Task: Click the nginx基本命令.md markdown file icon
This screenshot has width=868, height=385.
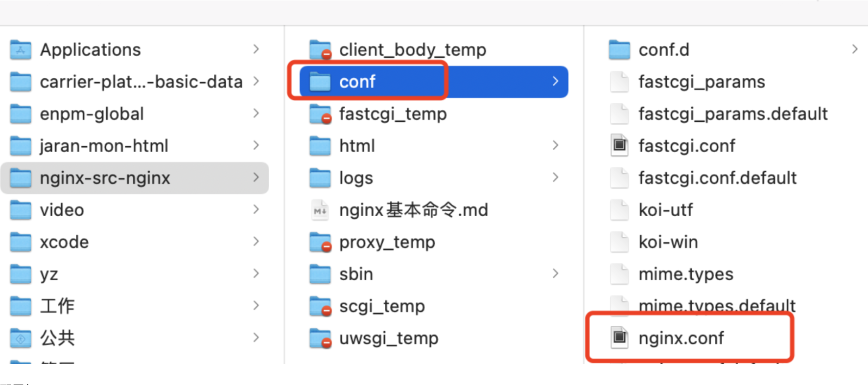Action: [320, 210]
